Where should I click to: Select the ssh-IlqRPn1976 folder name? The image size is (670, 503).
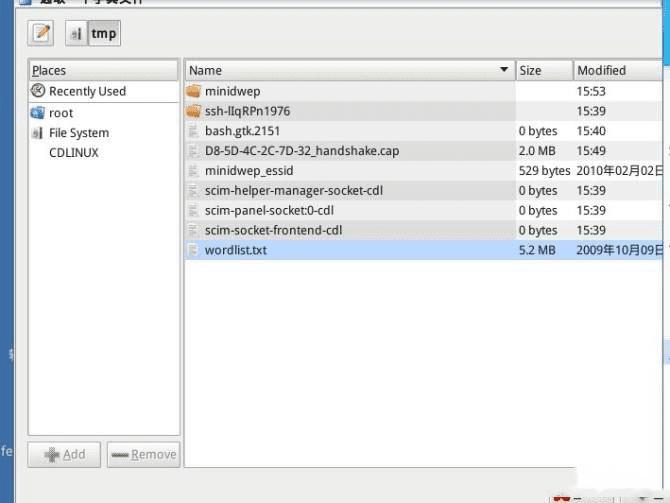[247, 111]
